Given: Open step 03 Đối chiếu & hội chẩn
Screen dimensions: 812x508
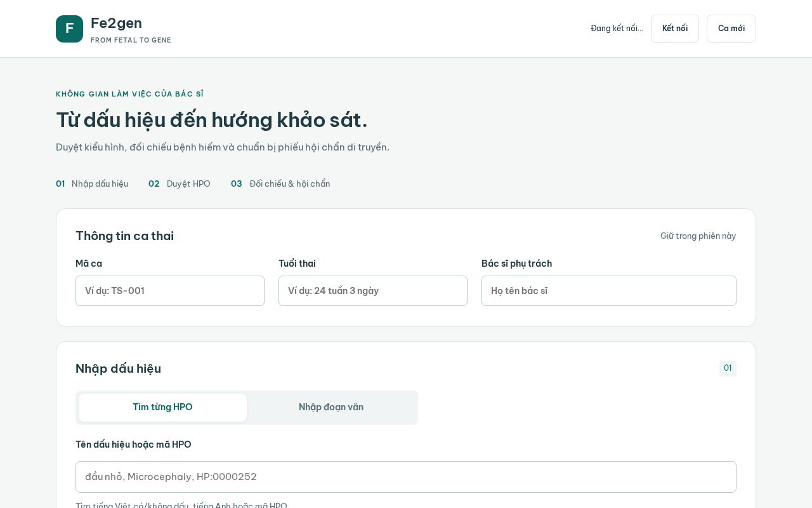Looking at the screenshot, I should pos(280,184).
